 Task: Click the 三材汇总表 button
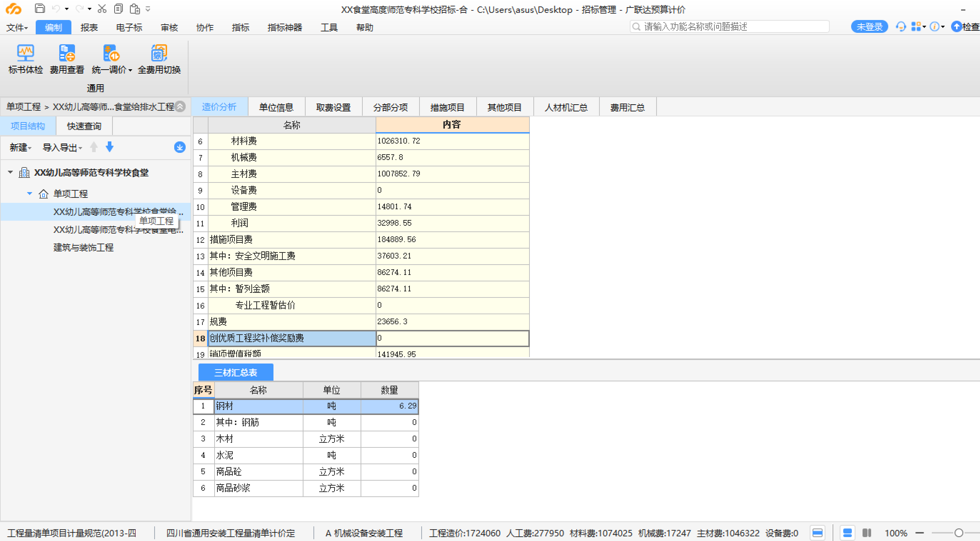(236, 372)
